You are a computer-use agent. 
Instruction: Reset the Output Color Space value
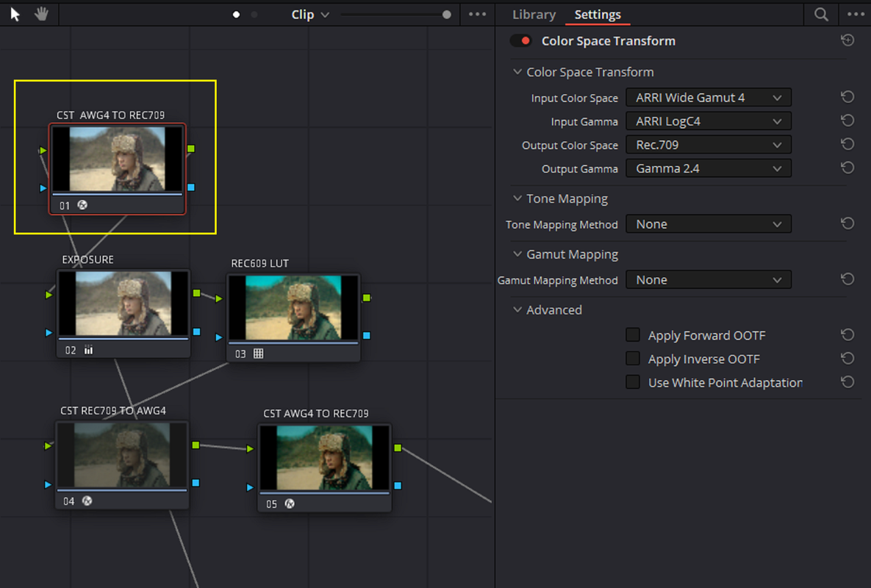tap(847, 144)
